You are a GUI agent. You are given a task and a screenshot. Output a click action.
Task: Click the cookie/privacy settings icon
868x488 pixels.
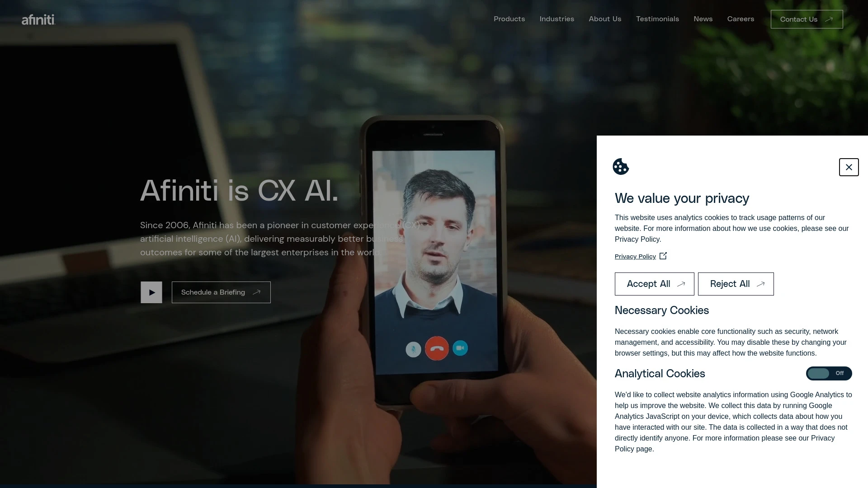coord(621,167)
